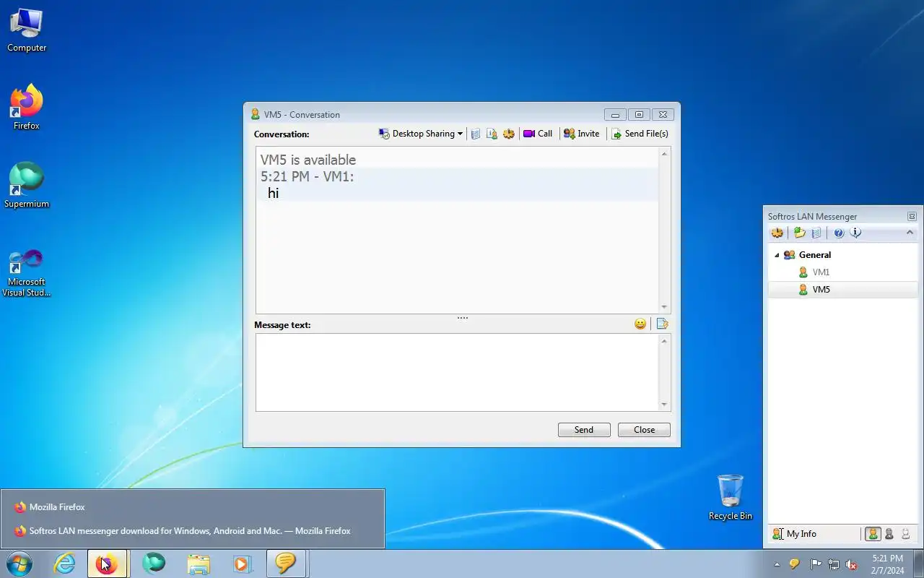
Task: Invite users to the conversation
Action: (582, 134)
